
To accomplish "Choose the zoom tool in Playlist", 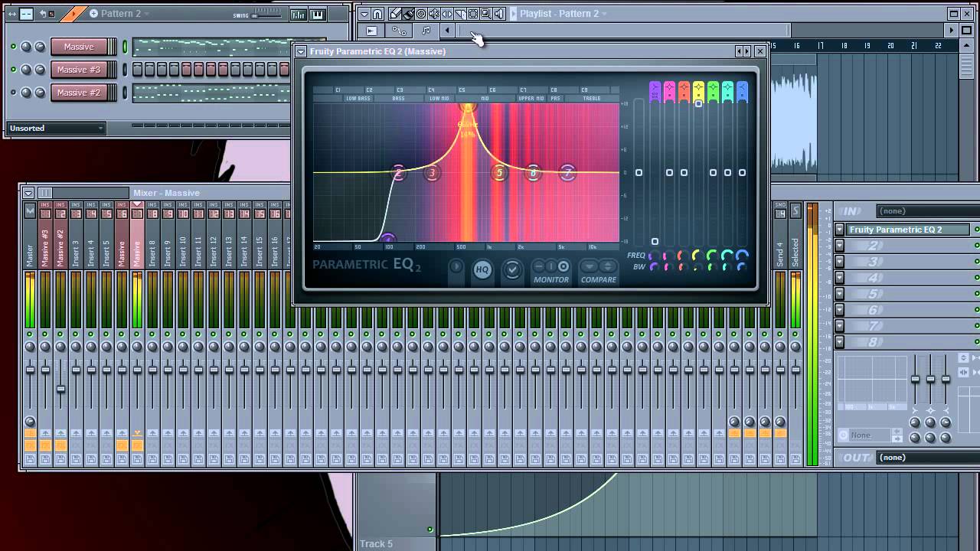I will [x=486, y=14].
